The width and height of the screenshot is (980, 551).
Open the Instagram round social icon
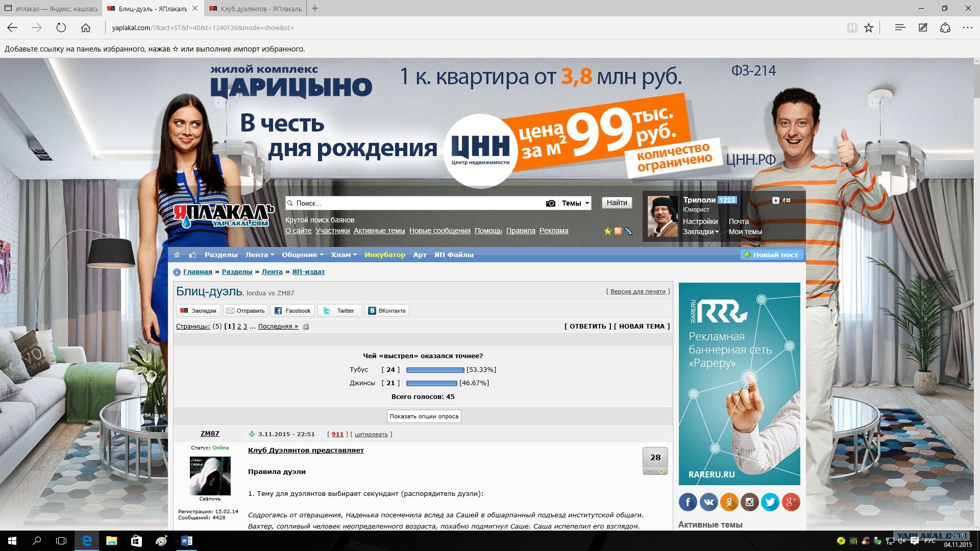[x=749, y=502]
